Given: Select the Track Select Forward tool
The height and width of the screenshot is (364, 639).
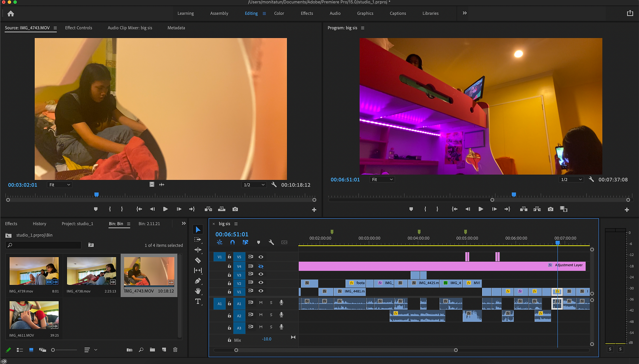Looking at the screenshot, I should click(198, 240).
